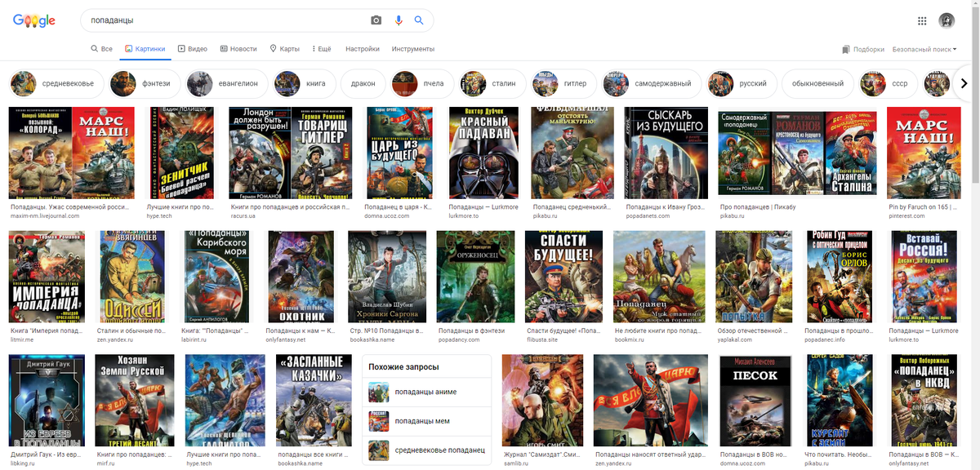This screenshot has width=980, height=470.
Task: Show more filter chips with right arrow
Action: 964,83
